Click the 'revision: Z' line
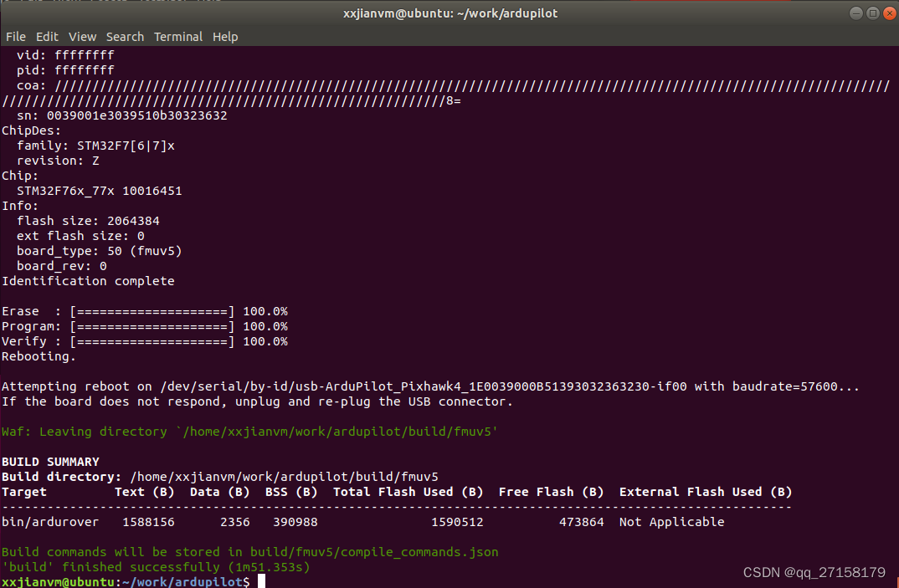Image resolution: width=899 pixels, height=588 pixels. pyautogui.click(x=58, y=161)
